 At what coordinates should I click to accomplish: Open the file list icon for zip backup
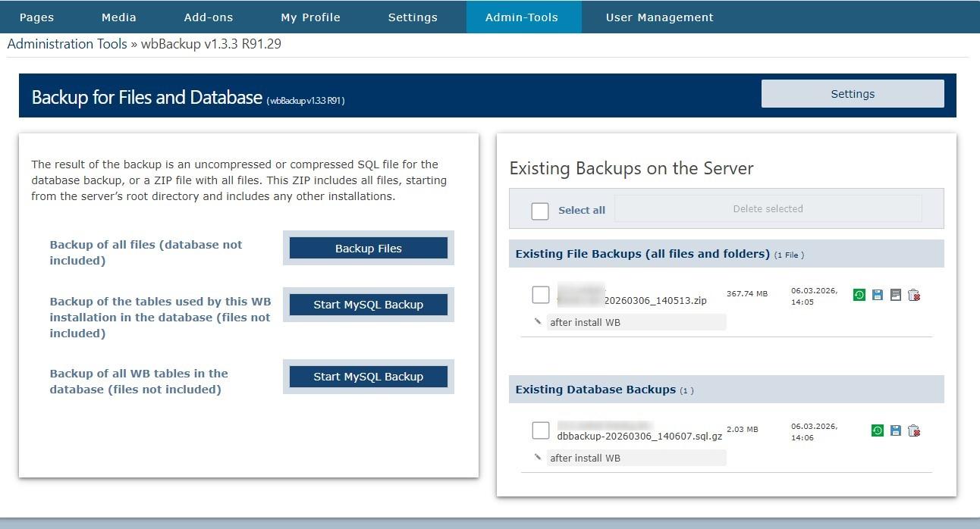[x=896, y=295]
